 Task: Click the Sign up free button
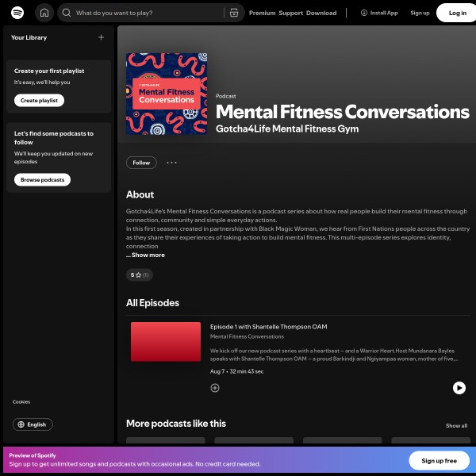click(x=439, y=461)
